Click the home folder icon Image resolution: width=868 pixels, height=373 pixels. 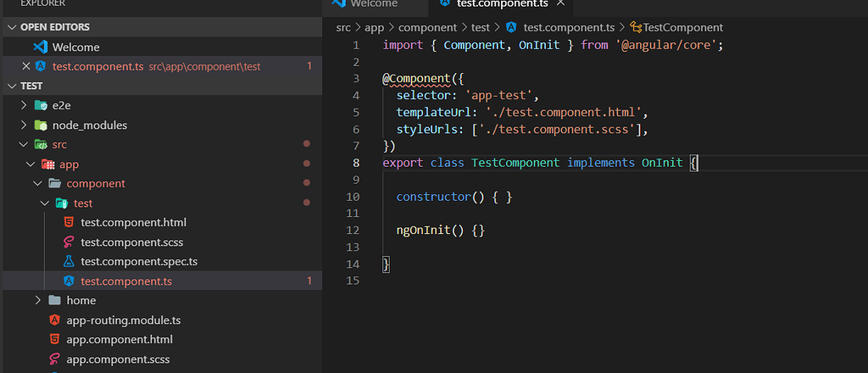coord(54,300)
